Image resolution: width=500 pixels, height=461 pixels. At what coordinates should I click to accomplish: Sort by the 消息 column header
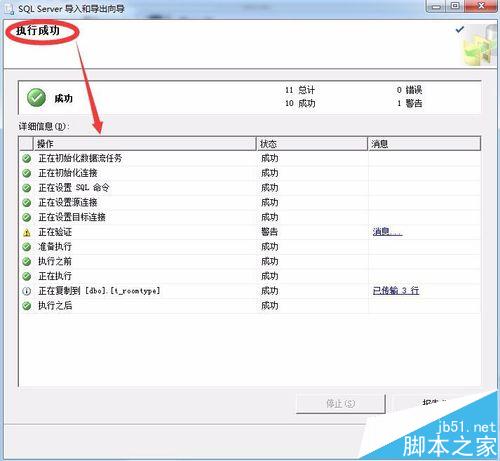pyautogui.click(x=424, y=144)
